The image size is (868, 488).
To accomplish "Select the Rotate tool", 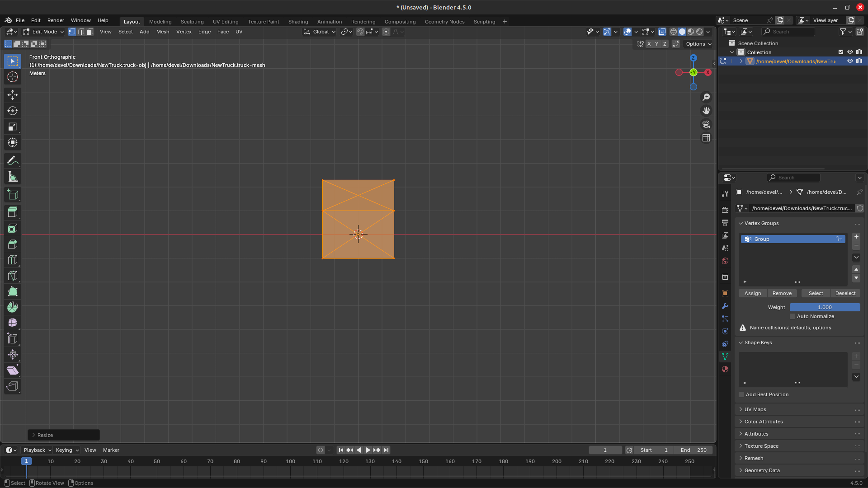I will coord(13,111).
